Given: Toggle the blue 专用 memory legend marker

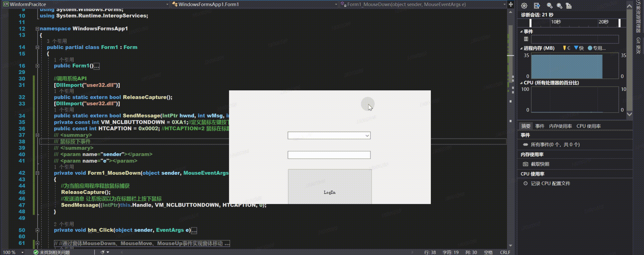Looking at the screenshot, I should click(590, 48).
